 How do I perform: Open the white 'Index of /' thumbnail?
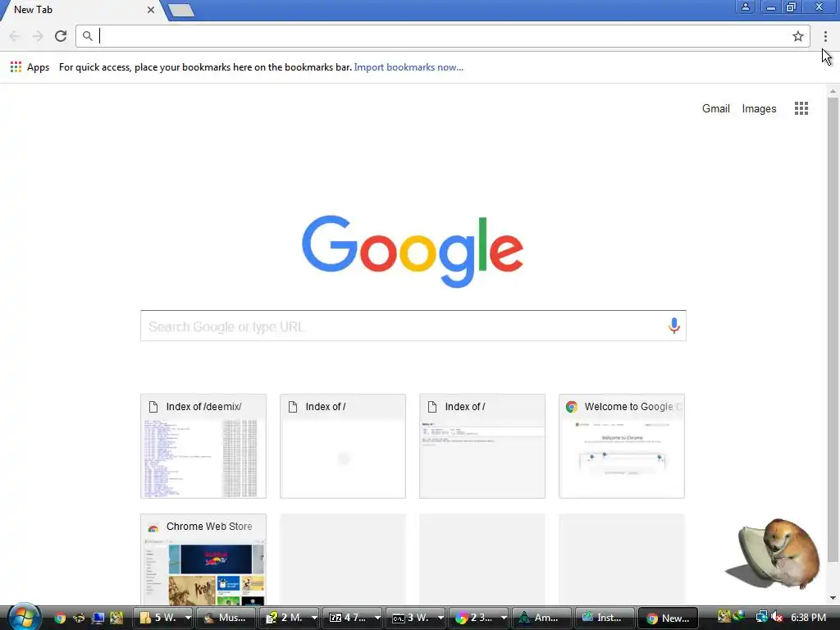point(342,446)
